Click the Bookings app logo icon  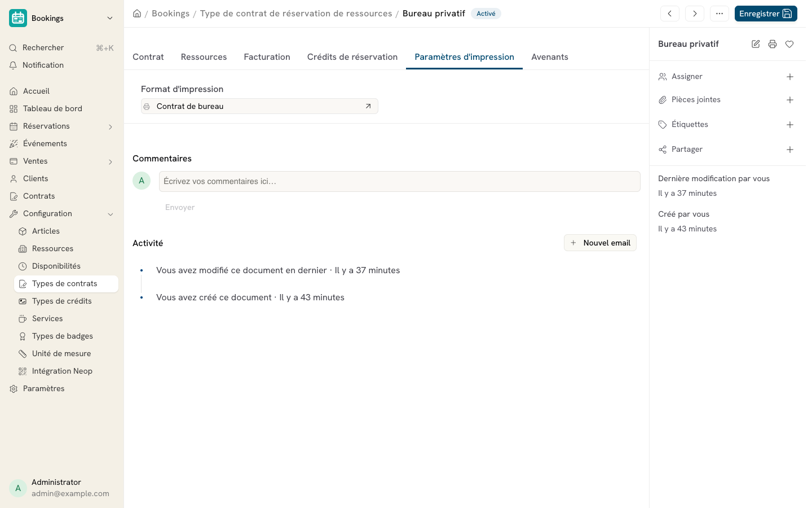coord(18,18)
